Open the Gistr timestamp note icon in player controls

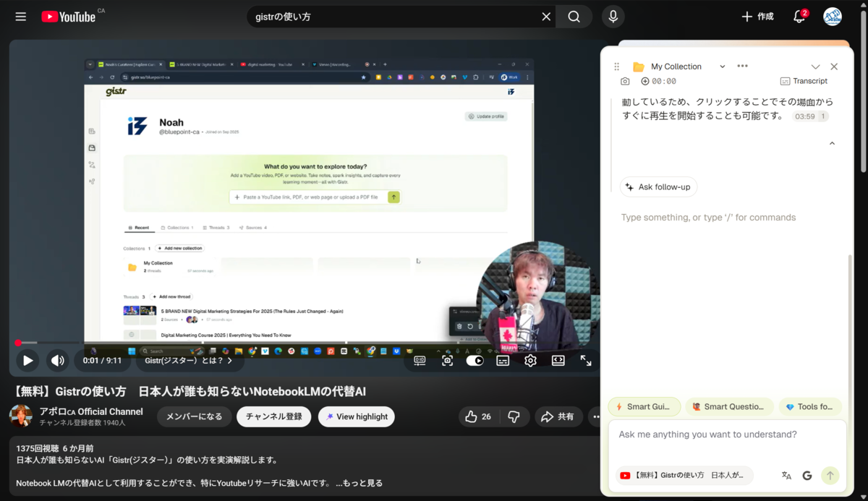[x=420, y=360]
